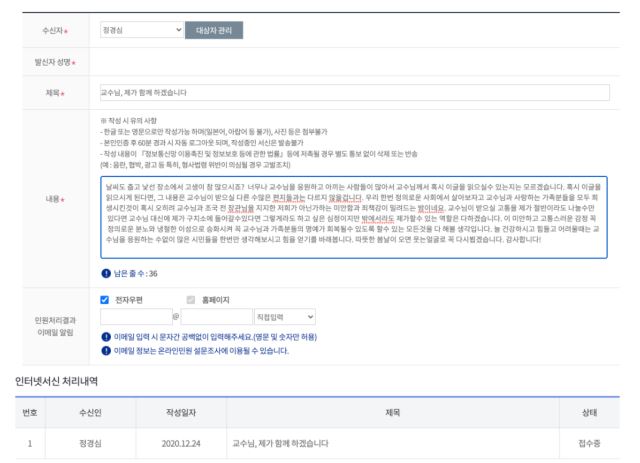Viewport: 640px width, 463px height.
Task: Click the 상태 column header
Action: click(x=589, y=413)
